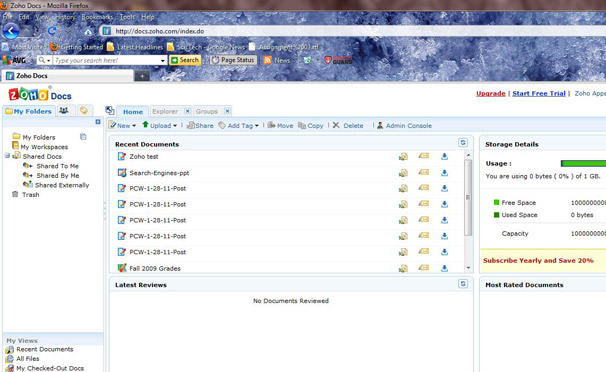Open the Bookmarks menu
The width and height of the screenshot is (606, 372).
point(97,17)
